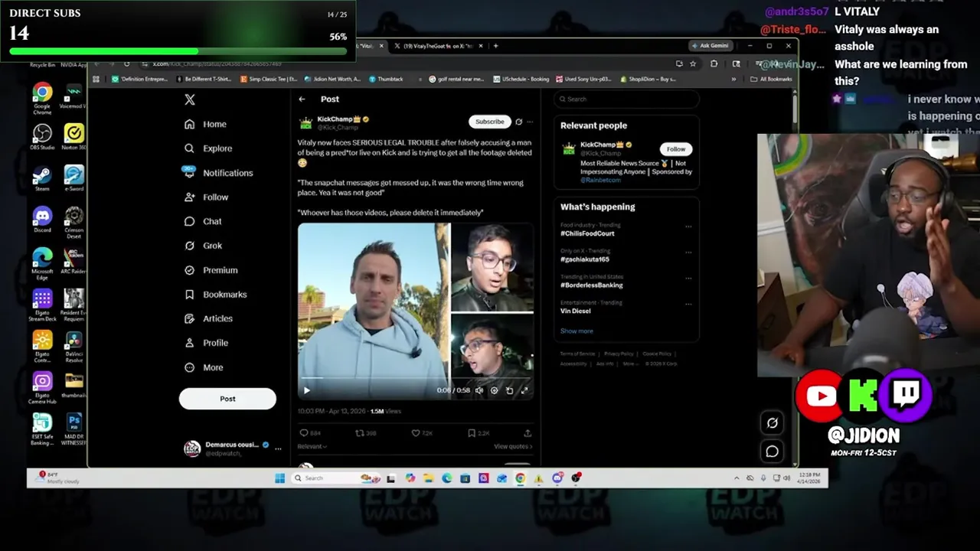Open account menu dots next to Demarcus cousi...
Image resolution: width=980 pixels, height=551 pixels.
[278, 448]
